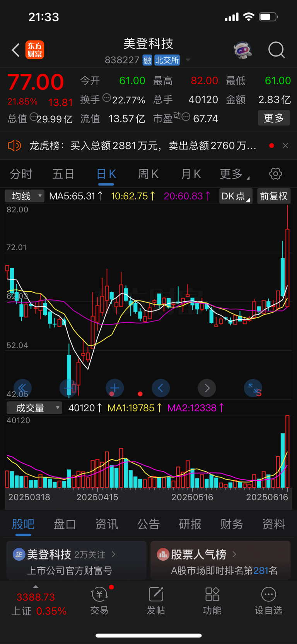297x644 pixels.
Task: Select the 股吧 tab
Action: point(23,524)
